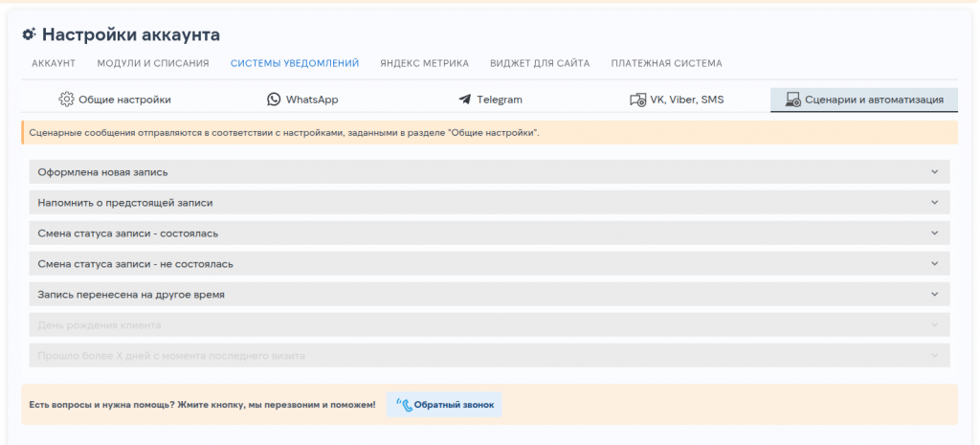This screenshot has width=980, height=445.
Task: Click the Telegram paper plane icon
Action: 465,100
